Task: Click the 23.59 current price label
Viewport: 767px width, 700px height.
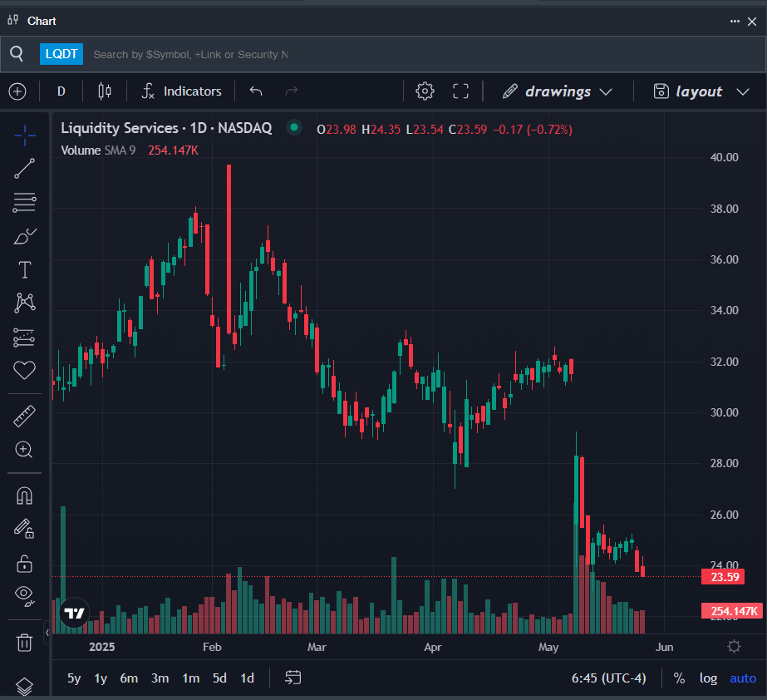Action: tap(723, 577)
